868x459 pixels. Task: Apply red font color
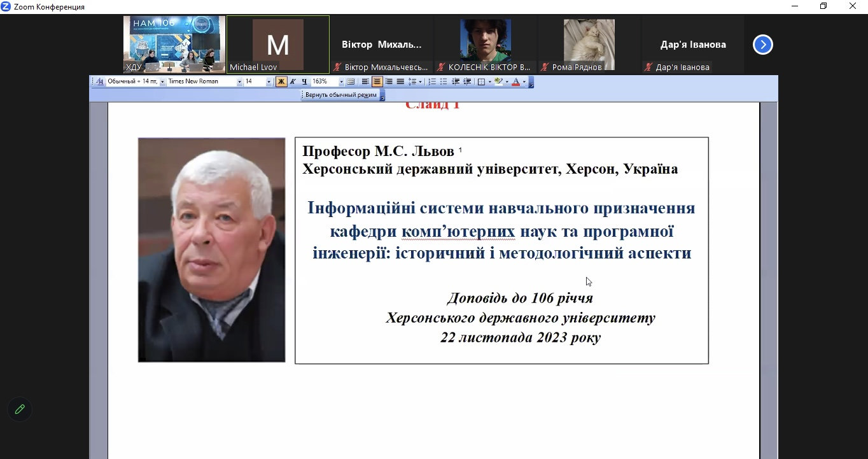515,81
